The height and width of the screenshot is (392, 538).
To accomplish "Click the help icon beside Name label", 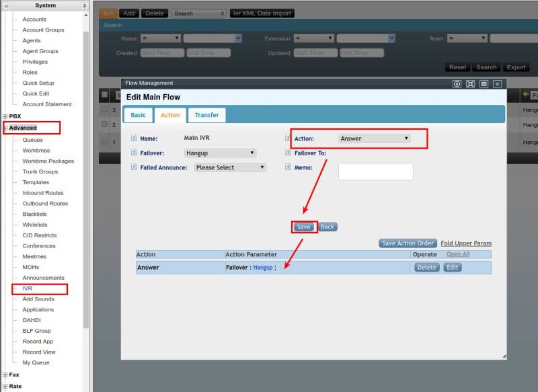I will click(x=134, y=139).
